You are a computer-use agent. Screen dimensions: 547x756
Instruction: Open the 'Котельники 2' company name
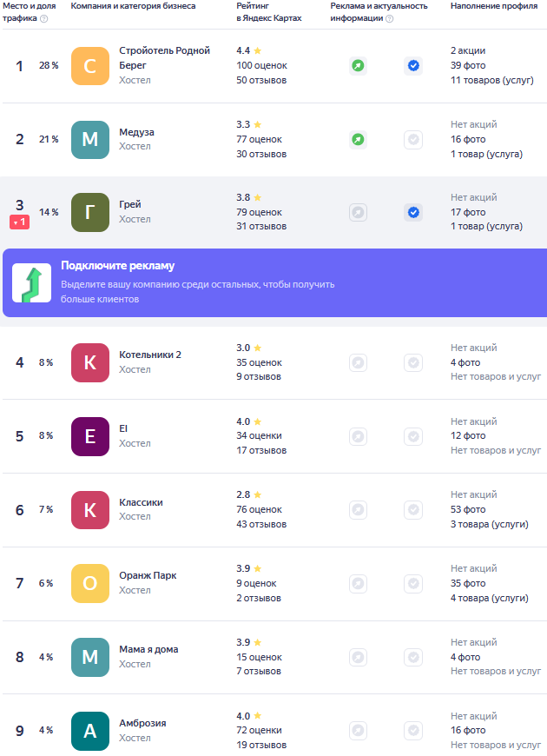pyautogui.click(x=150, y=355)
